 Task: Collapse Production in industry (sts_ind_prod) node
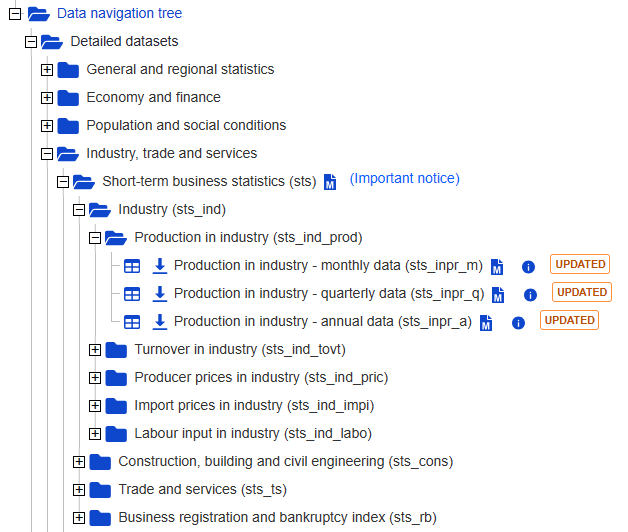pyautogui.click(x=95, y=238)
